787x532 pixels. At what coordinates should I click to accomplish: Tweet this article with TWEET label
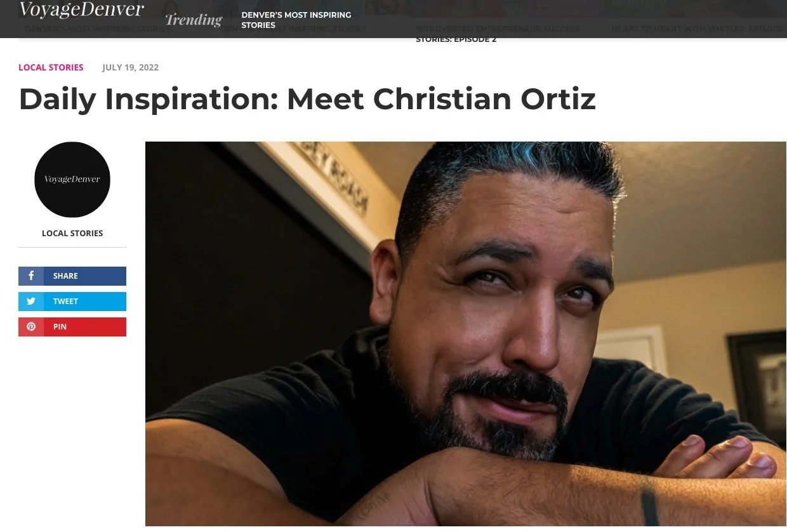click(65, 302)
